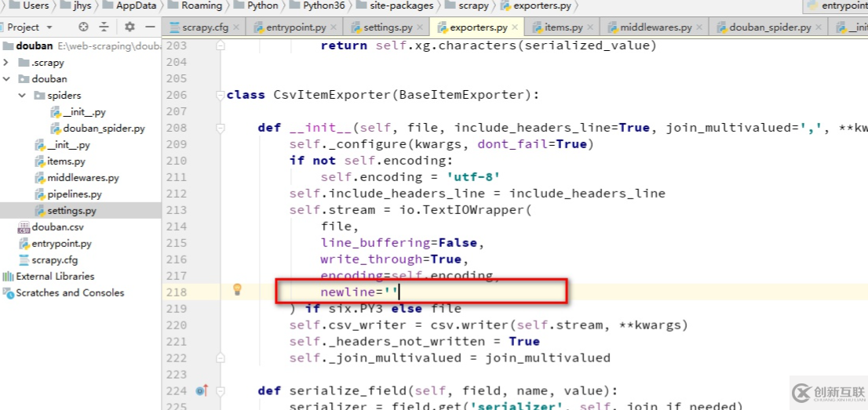
Task: Place cursor on write_through=True line
Action: (x=394, y=259)
